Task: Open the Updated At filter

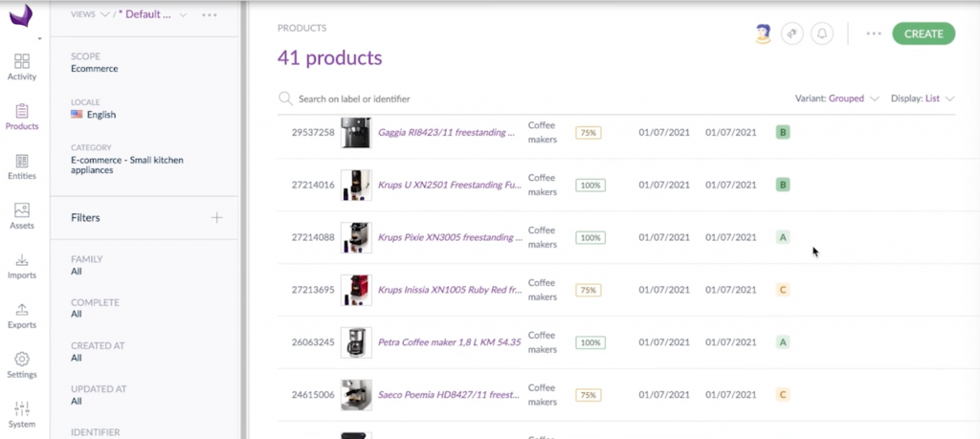Action: point(99,395)
